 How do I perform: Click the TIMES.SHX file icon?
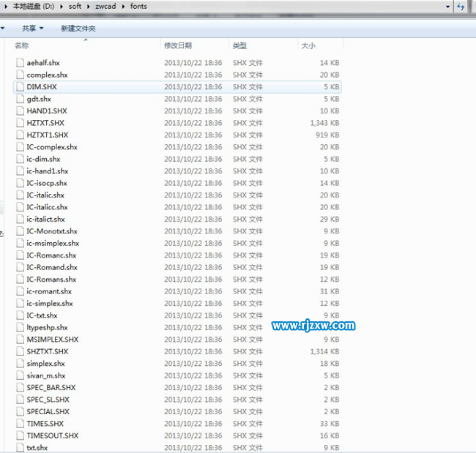pyautogui.click(x=20, y=423)
